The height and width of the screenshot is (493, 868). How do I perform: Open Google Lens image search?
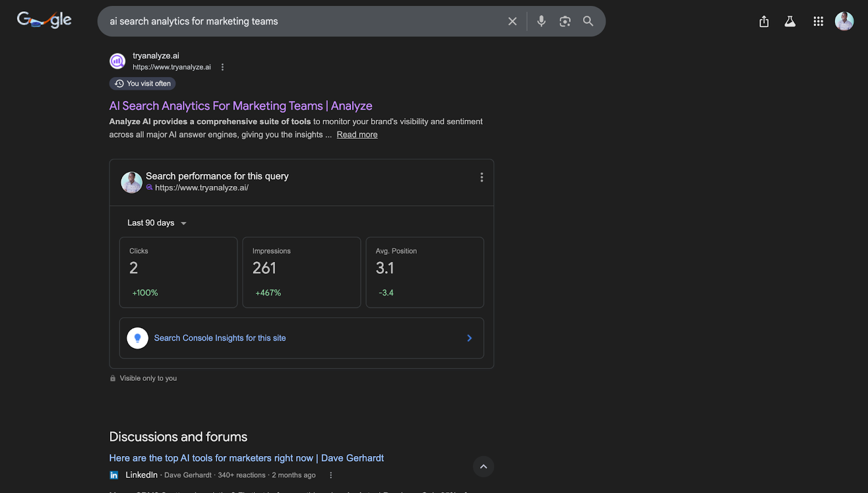click(565, 21)
